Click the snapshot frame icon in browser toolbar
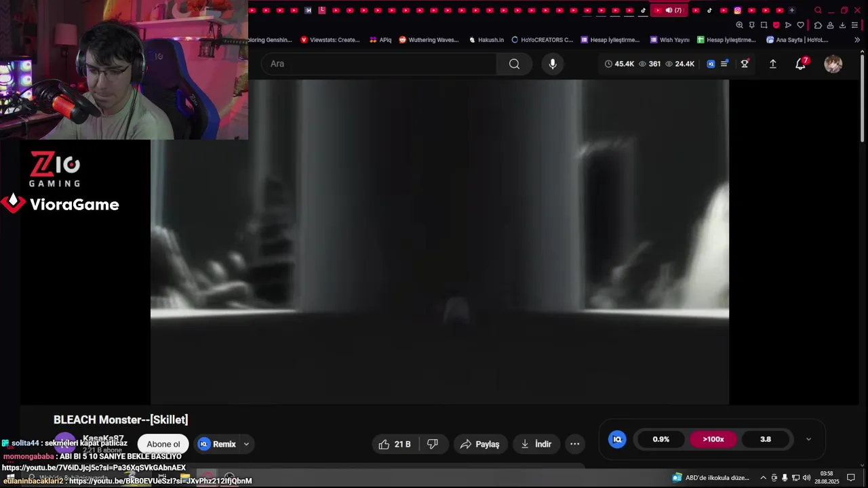The width and height of the screenshot is (868, 488). pyautogui.click(x=764, y=25)
